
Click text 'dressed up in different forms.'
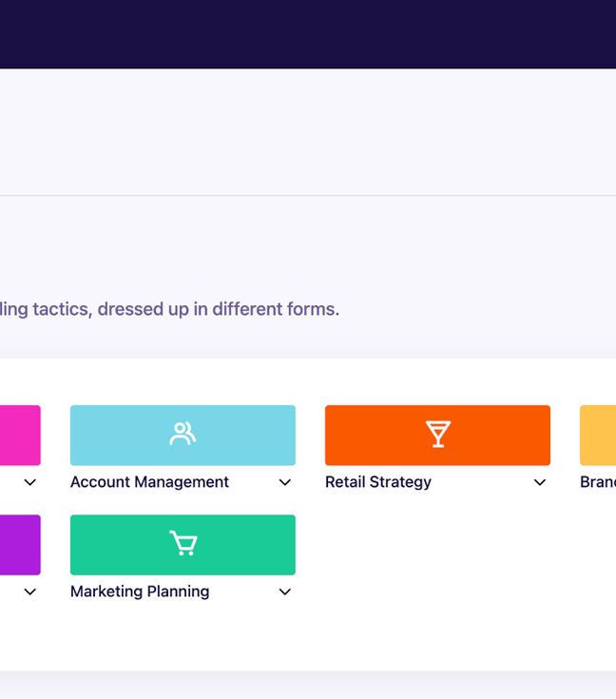[x=219, y=309]
